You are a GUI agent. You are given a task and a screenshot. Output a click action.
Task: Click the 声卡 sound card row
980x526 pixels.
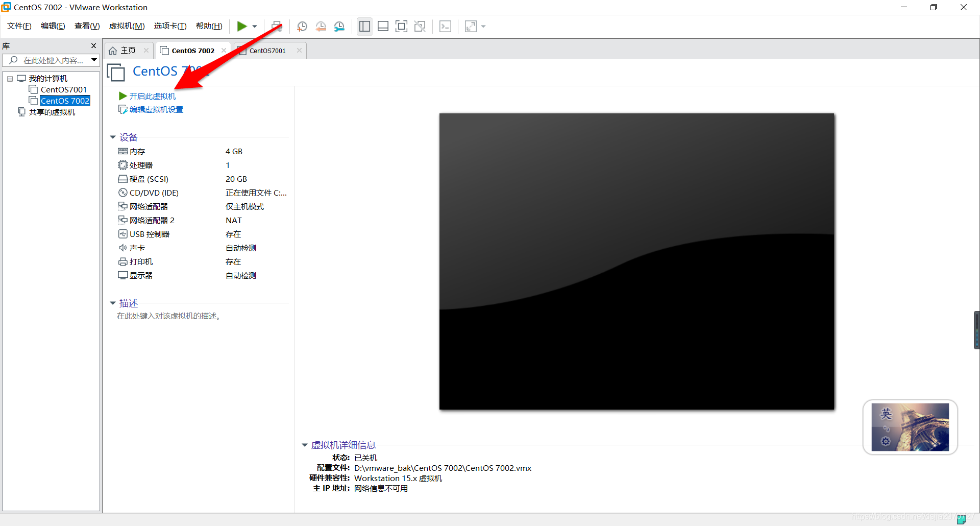click(202, 248)
